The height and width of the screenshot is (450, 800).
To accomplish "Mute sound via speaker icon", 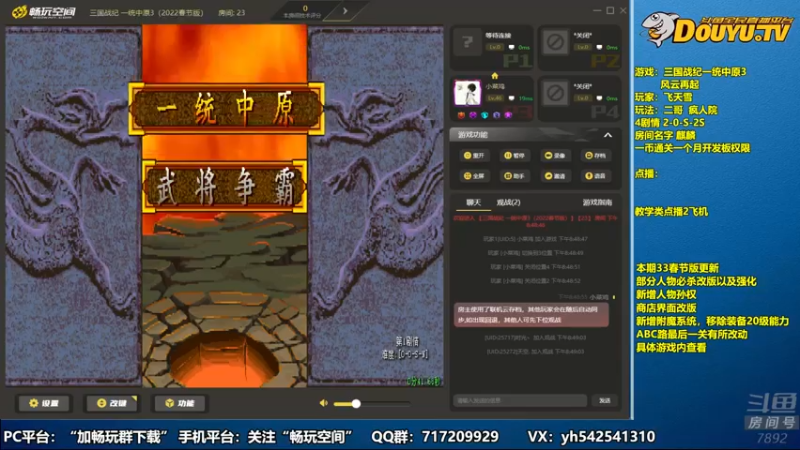I will (x=323, y=403).
